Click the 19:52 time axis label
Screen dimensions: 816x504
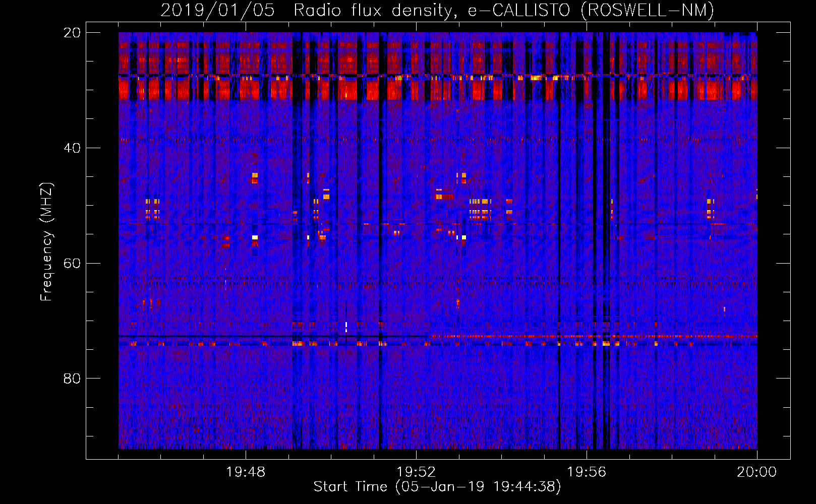[416, 472]
